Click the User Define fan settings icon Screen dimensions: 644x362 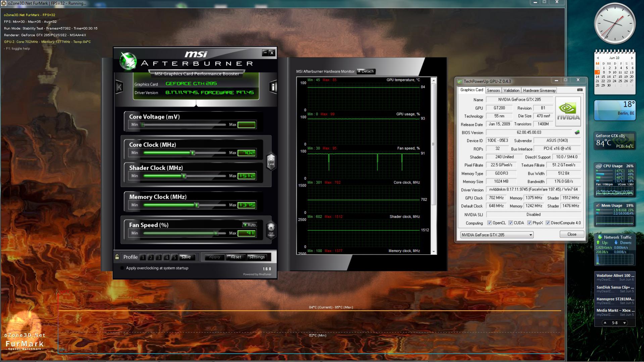coord(271,230)
